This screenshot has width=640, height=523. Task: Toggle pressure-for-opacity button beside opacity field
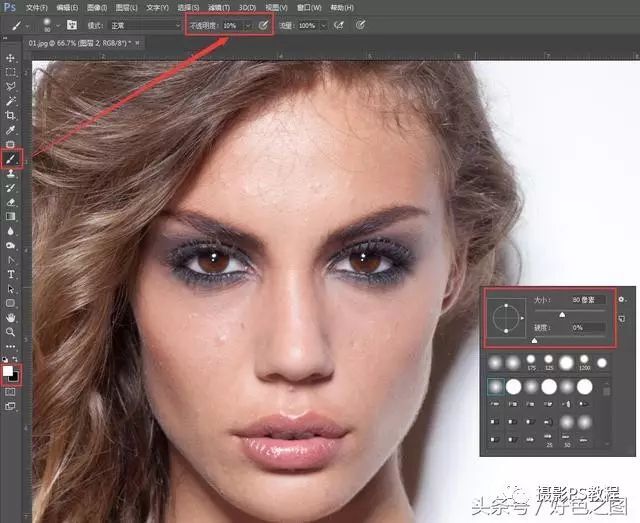pyautogui.click(x=263, y=24)
